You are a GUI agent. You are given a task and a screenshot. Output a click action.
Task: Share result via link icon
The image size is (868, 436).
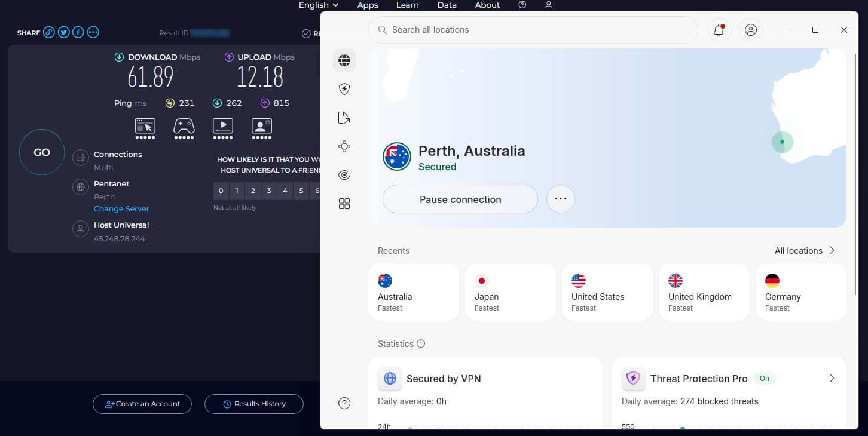pos(49,32)
